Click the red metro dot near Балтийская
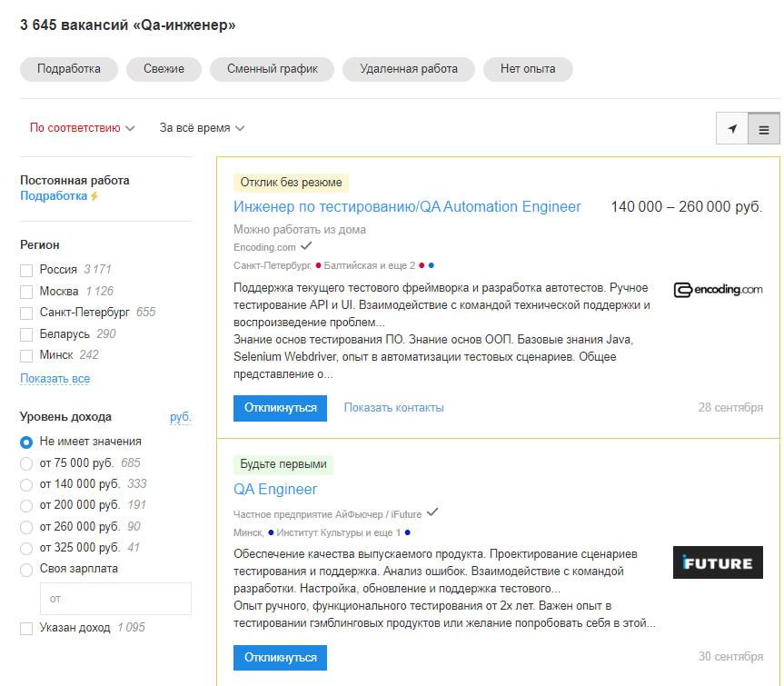Viewport: 784px width, 686px height. pos(319,264)
